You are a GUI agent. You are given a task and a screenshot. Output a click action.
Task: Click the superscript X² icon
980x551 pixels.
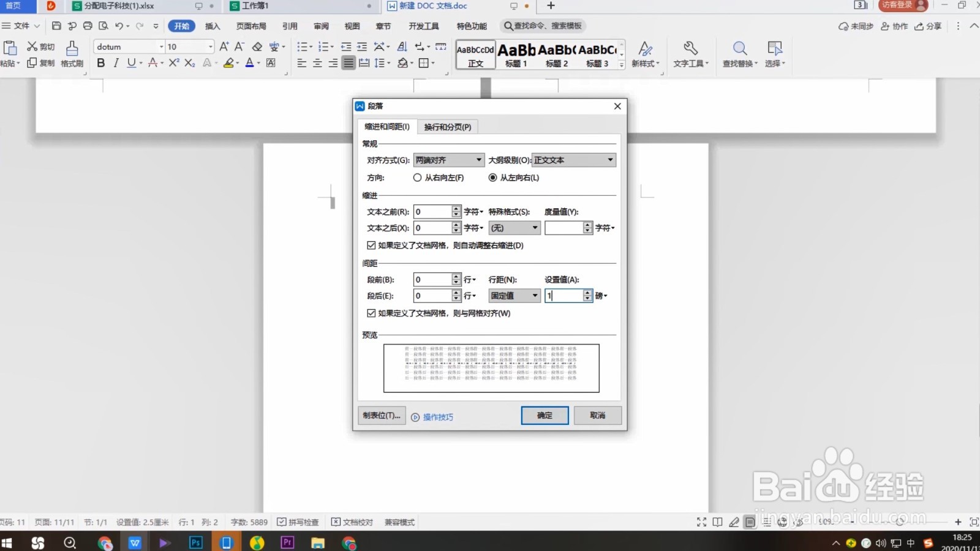point(174,63)
